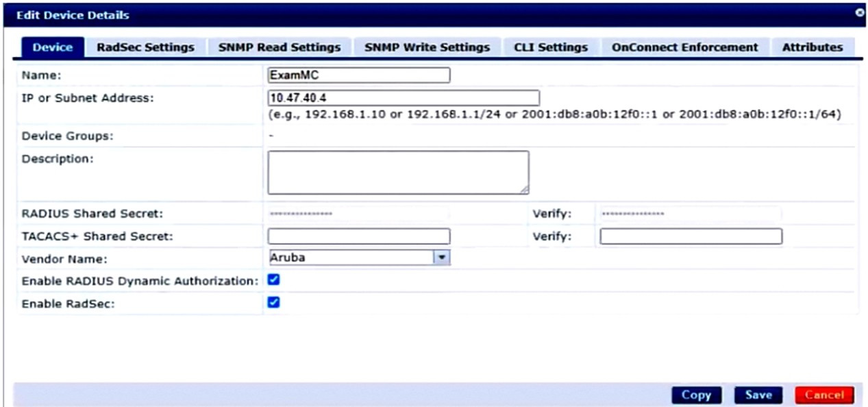The width and height of the screenshot is (868, 407).
Task: Click the TACACS+ Shared Secret field
Action: (358, 236)
